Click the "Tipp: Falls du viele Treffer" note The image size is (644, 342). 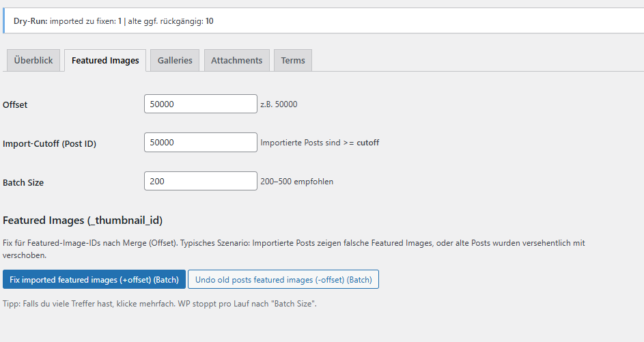click(159, 304)
